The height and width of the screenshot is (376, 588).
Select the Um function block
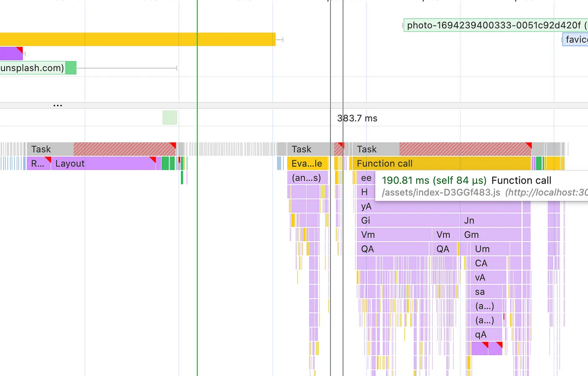490,249
